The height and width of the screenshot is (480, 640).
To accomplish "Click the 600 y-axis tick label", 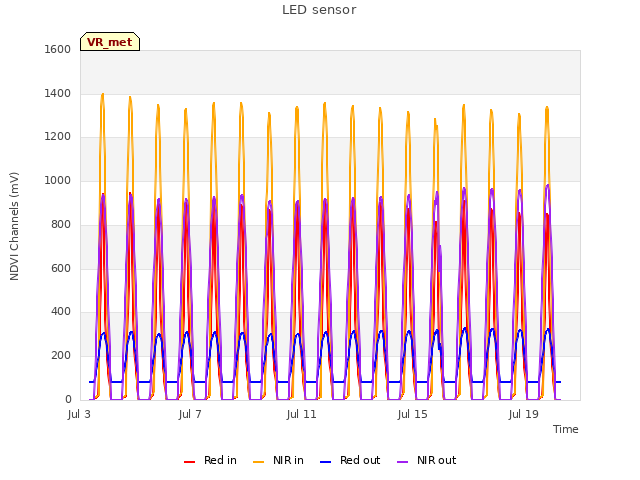I will click(x=61, y=268).
